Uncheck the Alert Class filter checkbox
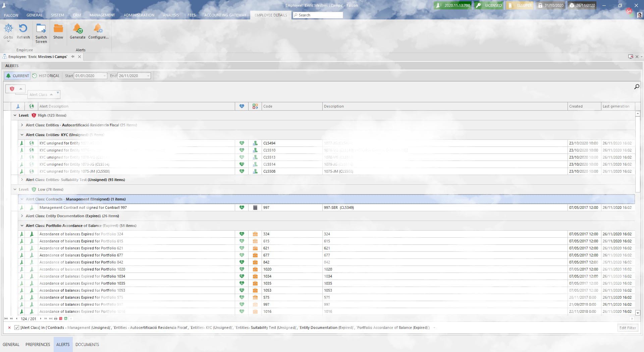Viewport: 644px width, 352px height. point(17,328)
